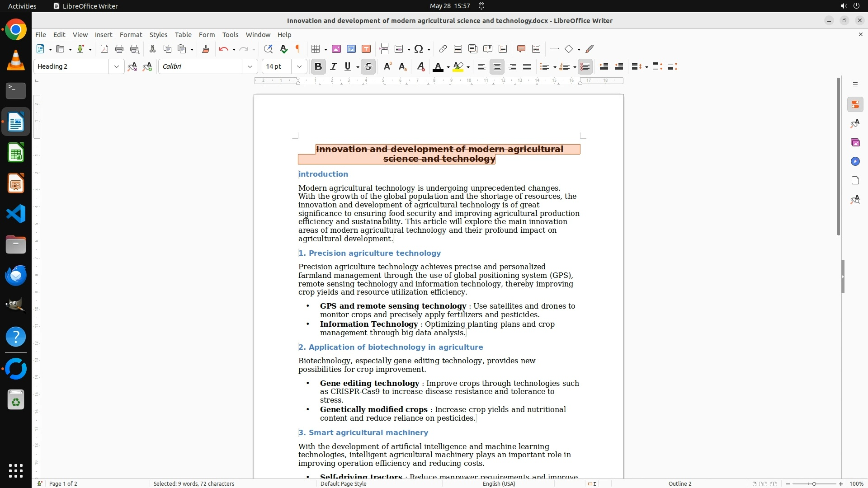Expand the paragraph style dropdown
Image resolution: width=868 pixels, height=488 pixels.
point(117,67)
